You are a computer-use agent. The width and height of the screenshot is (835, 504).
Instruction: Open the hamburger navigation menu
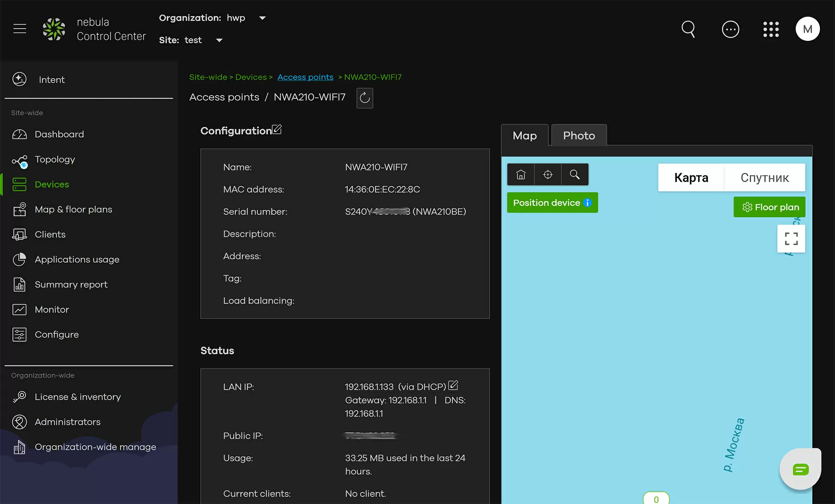20,29
